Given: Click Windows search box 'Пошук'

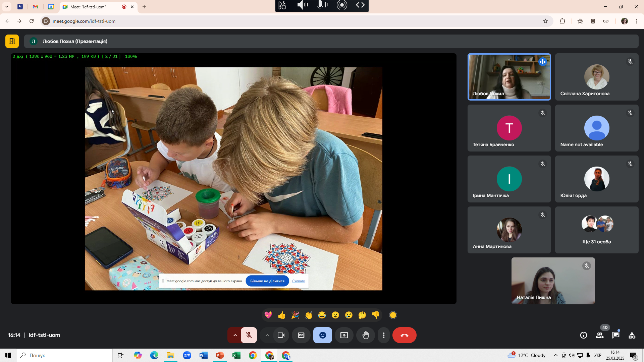Looking at the screenshot, I should (64, 355).
